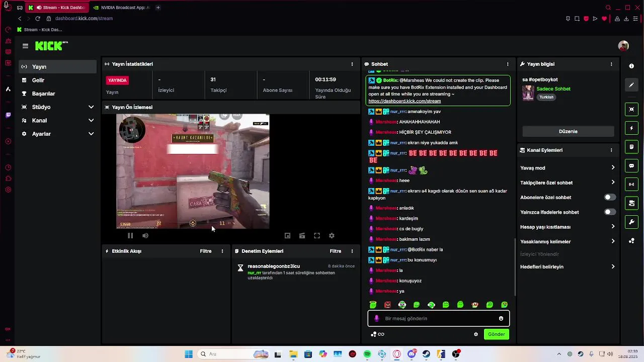Mute the stream preview volume
The image size is (644, 362).
145,235
